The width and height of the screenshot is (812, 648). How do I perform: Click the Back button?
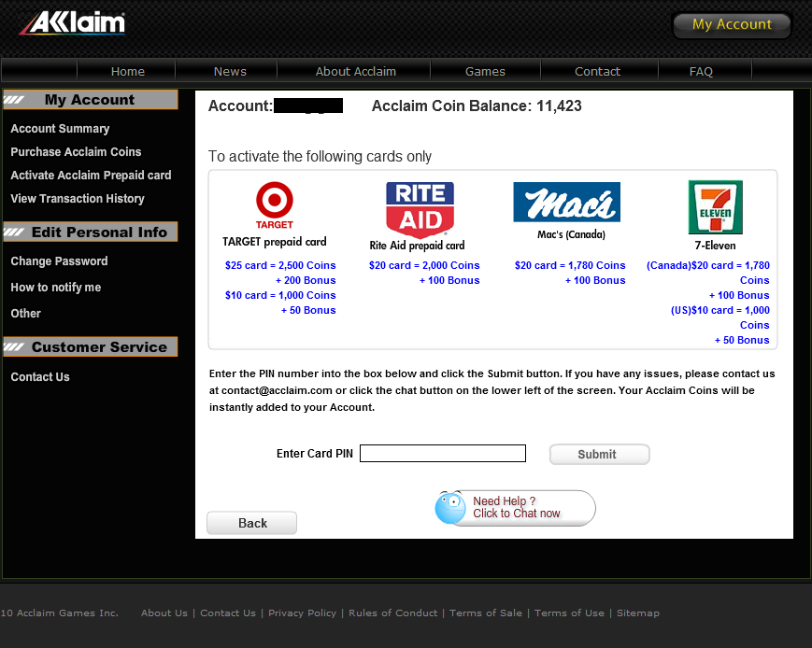coord(251,523)
